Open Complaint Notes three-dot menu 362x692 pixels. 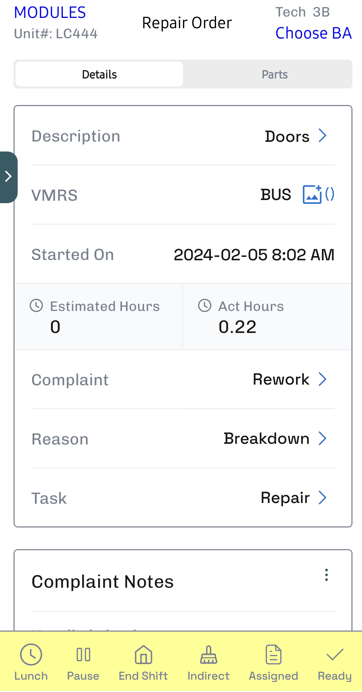(326, 575)
